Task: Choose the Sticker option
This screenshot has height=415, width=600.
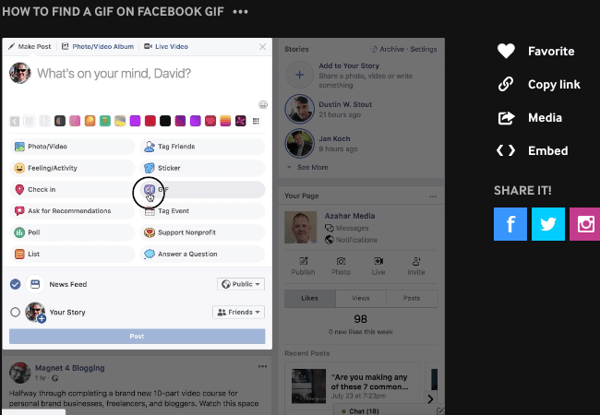Action: (x=202, y=168)
